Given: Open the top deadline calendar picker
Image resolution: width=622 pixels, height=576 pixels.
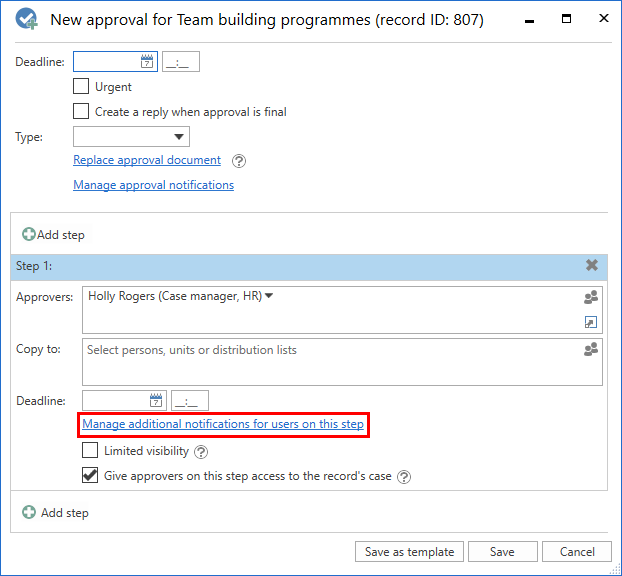Looking at the screenshot, I should [147, 62].
